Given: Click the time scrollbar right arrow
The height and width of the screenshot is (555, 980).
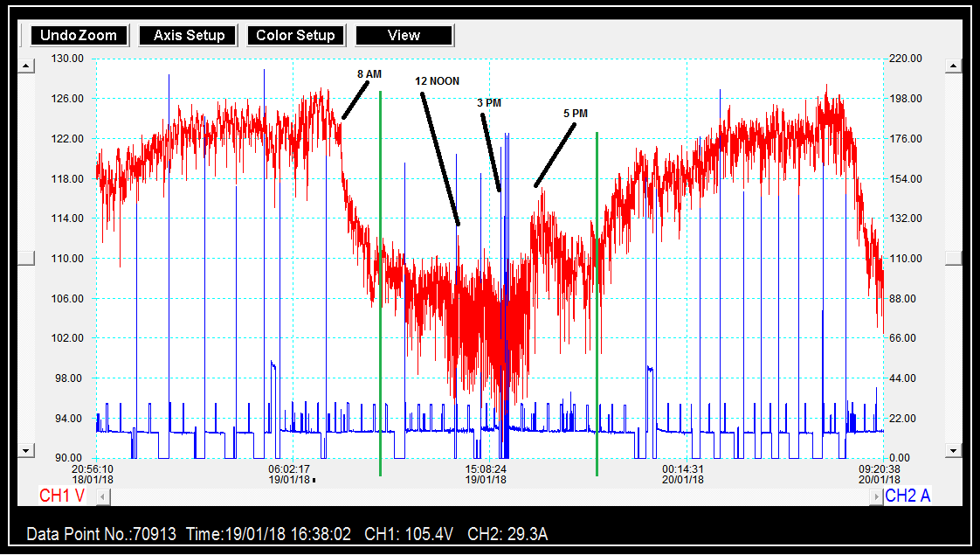Looking at the screenshot, I should tap(876, 496).
